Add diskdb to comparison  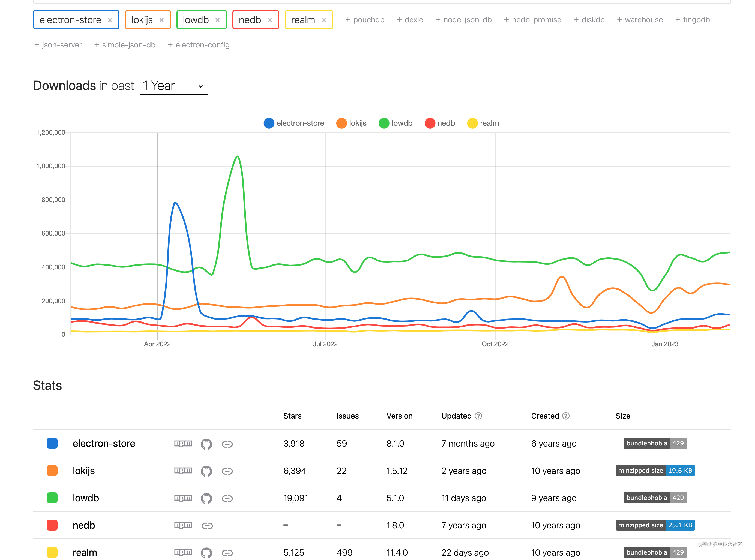click(589, 20)
